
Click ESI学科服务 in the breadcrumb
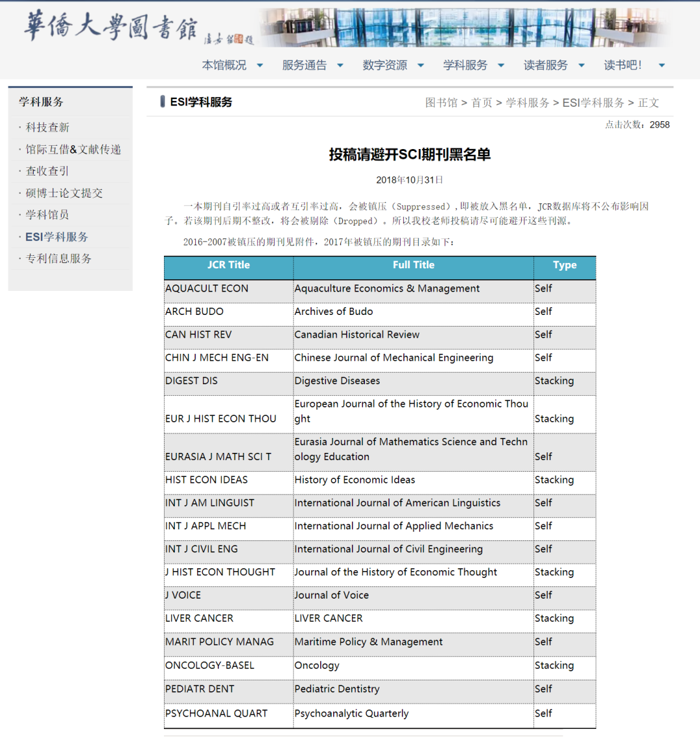[594, 102]
